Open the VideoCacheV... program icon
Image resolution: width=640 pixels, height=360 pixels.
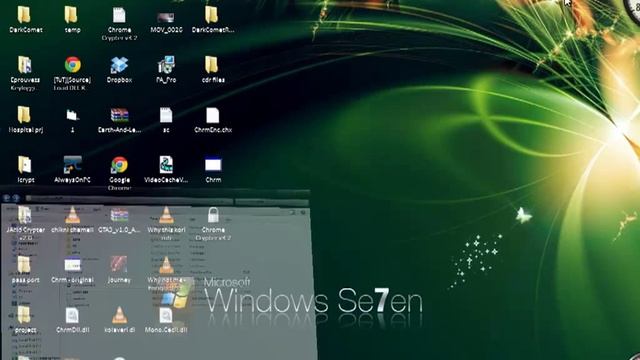(166, 165)
